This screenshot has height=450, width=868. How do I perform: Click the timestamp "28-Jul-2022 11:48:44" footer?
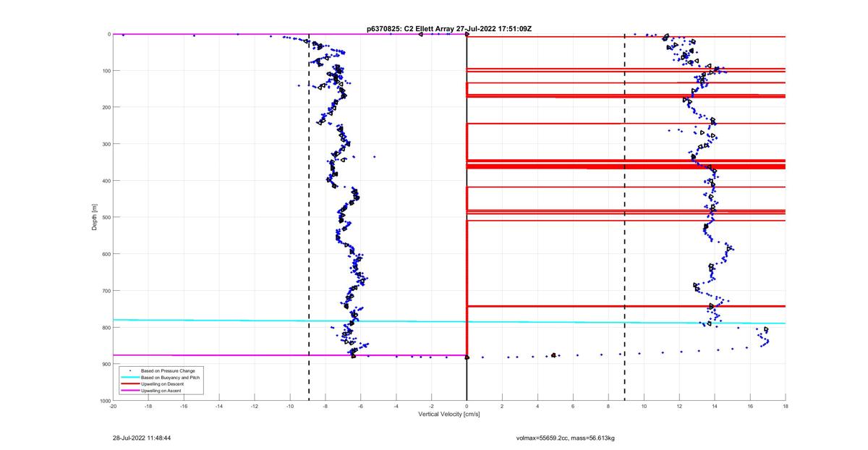point(142,438)
